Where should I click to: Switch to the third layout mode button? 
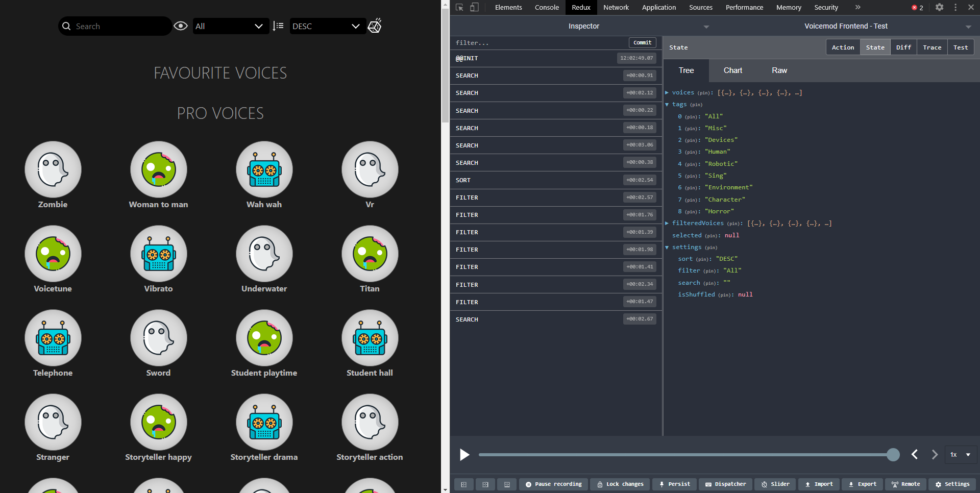click(507, 484)
